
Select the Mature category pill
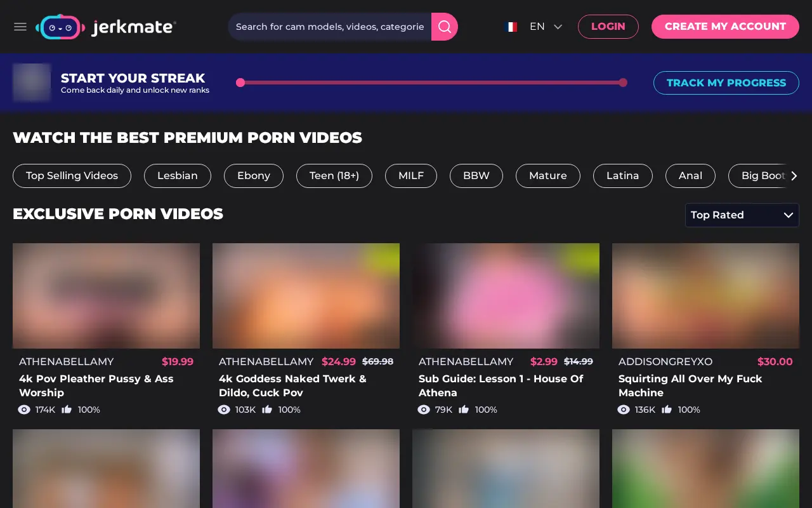pyautogui.click(x=548, y=176)
